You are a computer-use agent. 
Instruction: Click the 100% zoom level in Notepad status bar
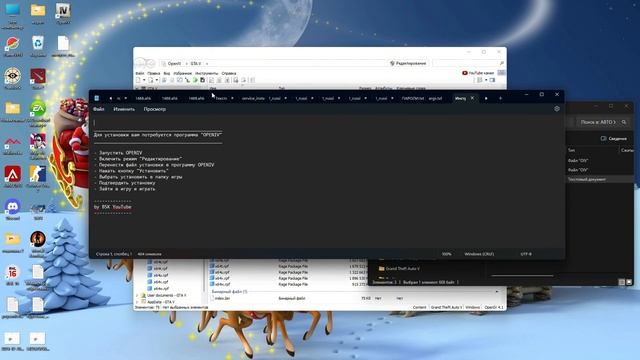pos(447,254)
